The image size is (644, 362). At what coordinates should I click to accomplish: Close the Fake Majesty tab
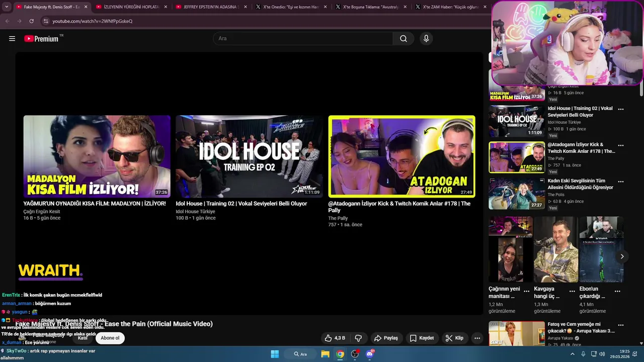[86, 7]
